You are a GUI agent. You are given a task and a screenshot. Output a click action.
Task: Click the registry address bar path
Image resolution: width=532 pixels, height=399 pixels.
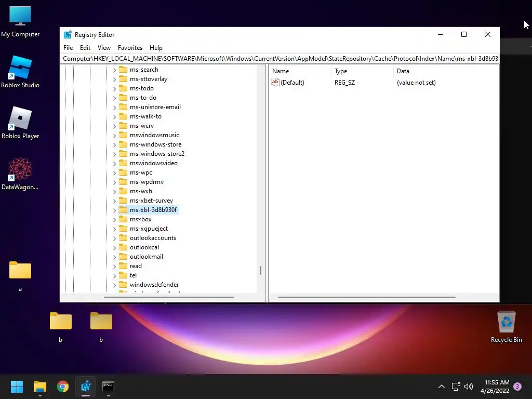[280, 59]
